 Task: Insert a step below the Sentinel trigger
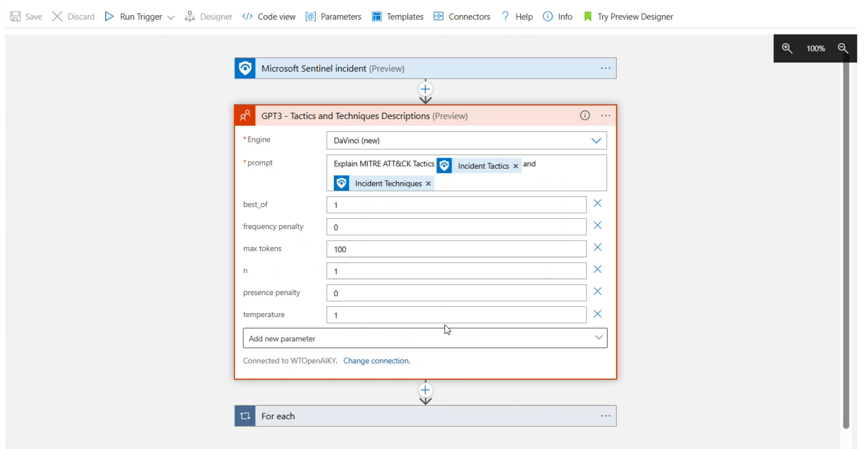coord(425,90)
